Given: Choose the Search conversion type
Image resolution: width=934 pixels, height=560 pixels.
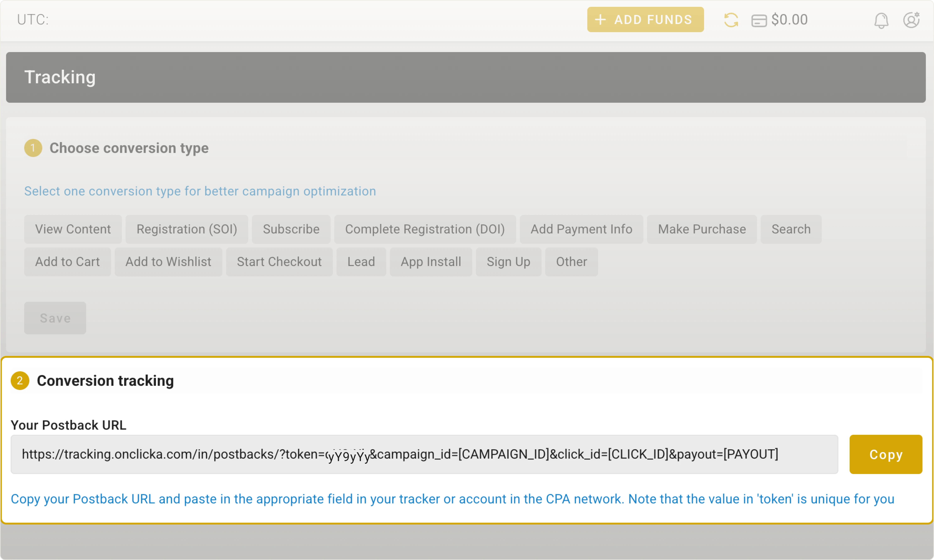Looking at the screenshot, I should tap(791, 229).
